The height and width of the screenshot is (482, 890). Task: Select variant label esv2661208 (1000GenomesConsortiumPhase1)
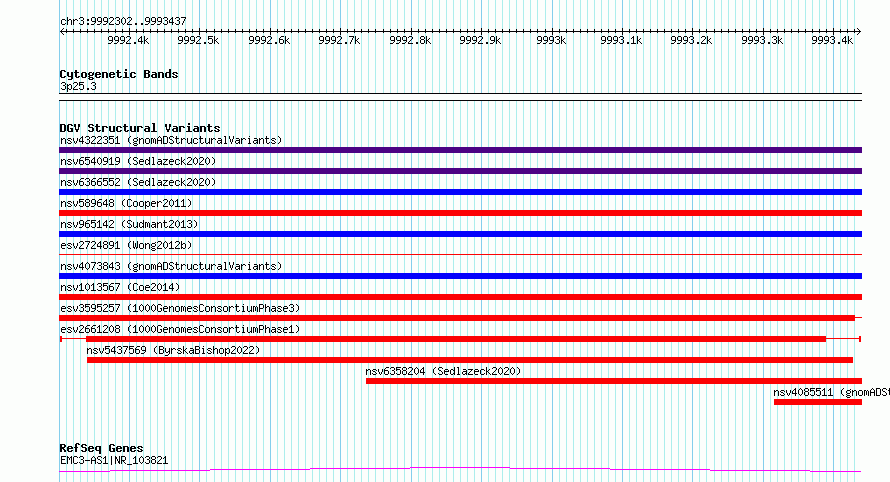180,329
